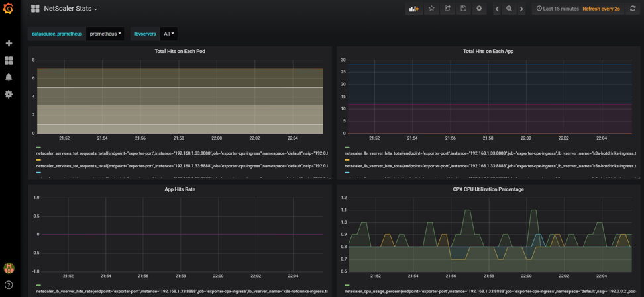This screenshot has width=644, height=297.
Task: Open the Dashboards grid icon in sidebar
Action: [9, 60]
